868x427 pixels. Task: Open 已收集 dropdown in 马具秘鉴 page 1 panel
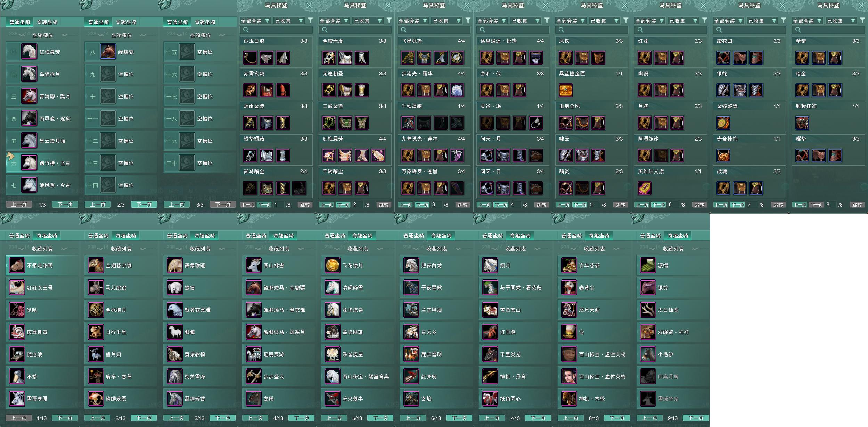point(289,21)
